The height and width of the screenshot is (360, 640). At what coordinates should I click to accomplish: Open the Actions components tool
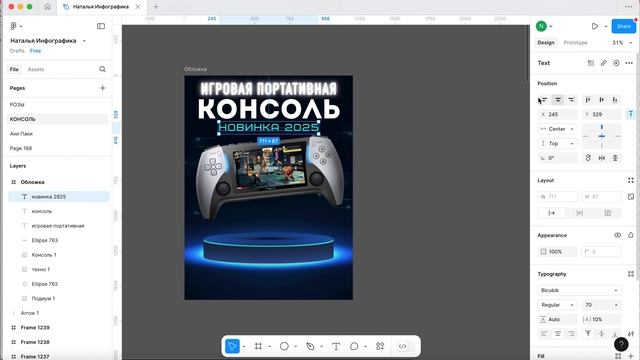tap(380, 346)
